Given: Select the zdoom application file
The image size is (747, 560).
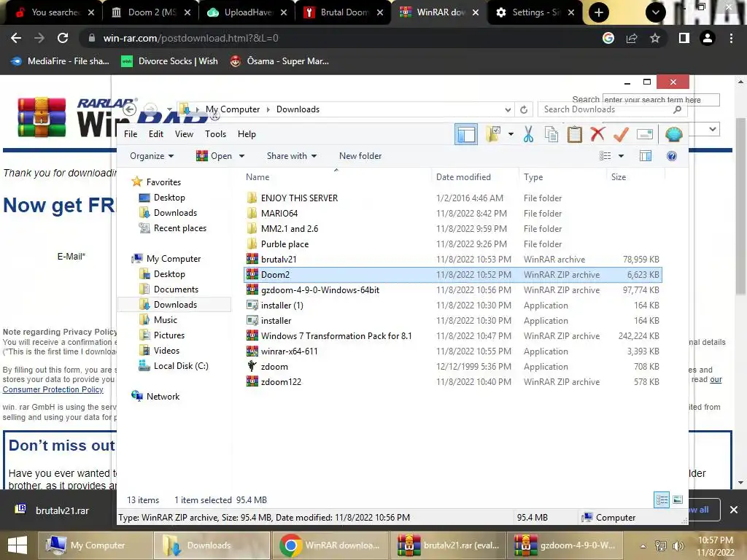Looking at the screenshot, I should (452, 367).
